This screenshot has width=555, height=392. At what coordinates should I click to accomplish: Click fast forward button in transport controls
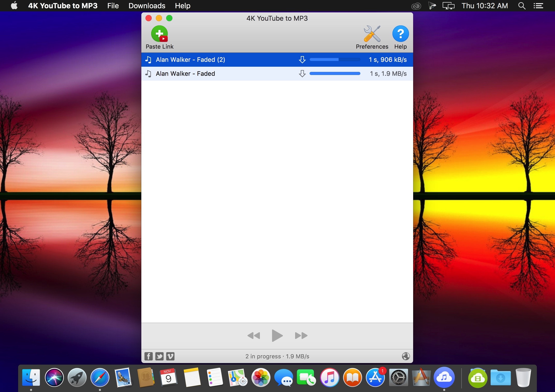[x=301, y=336]
